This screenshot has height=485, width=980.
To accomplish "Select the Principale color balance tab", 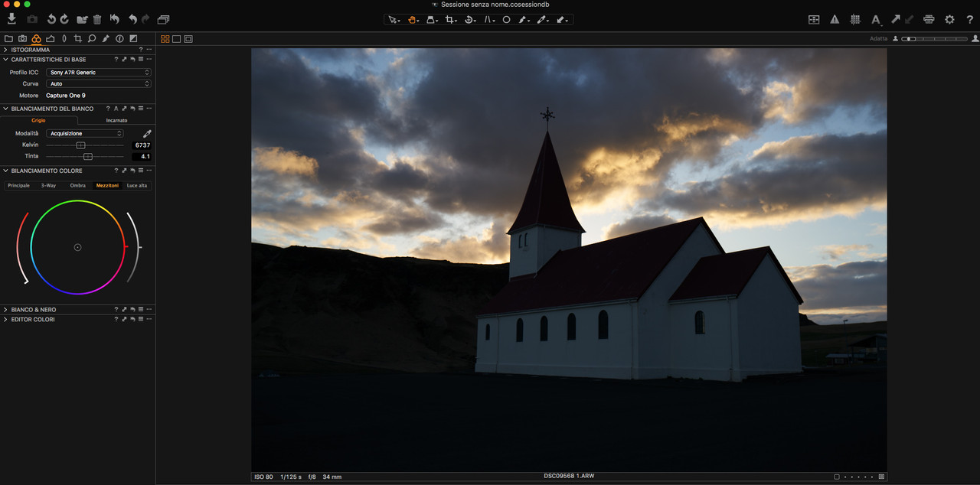I will coord(18,185).
